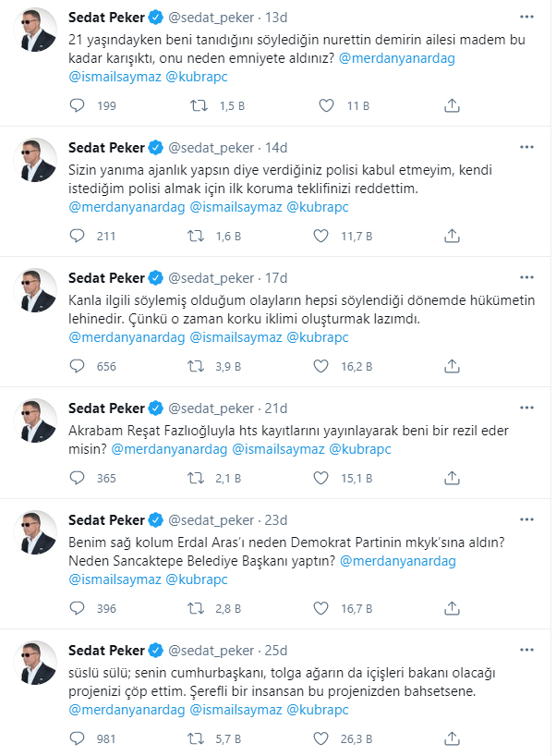Like the tweet with 15,1 B likes
The width and height of the screenshot is (556, 756).
click(x=321, y=478)
